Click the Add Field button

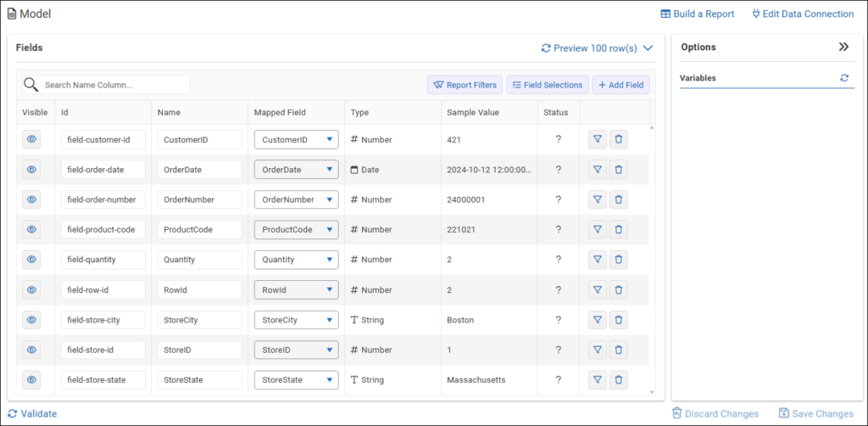click(x=622, y=85)
